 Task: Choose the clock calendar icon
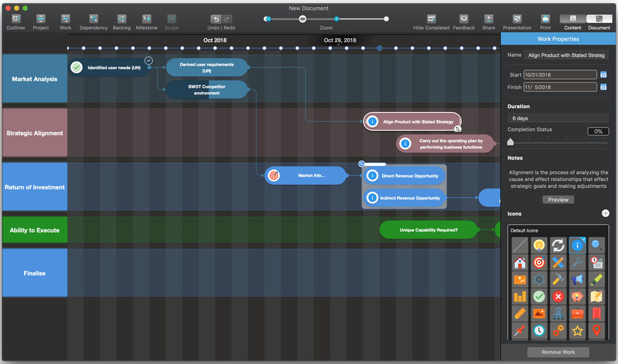coord(596,263)
